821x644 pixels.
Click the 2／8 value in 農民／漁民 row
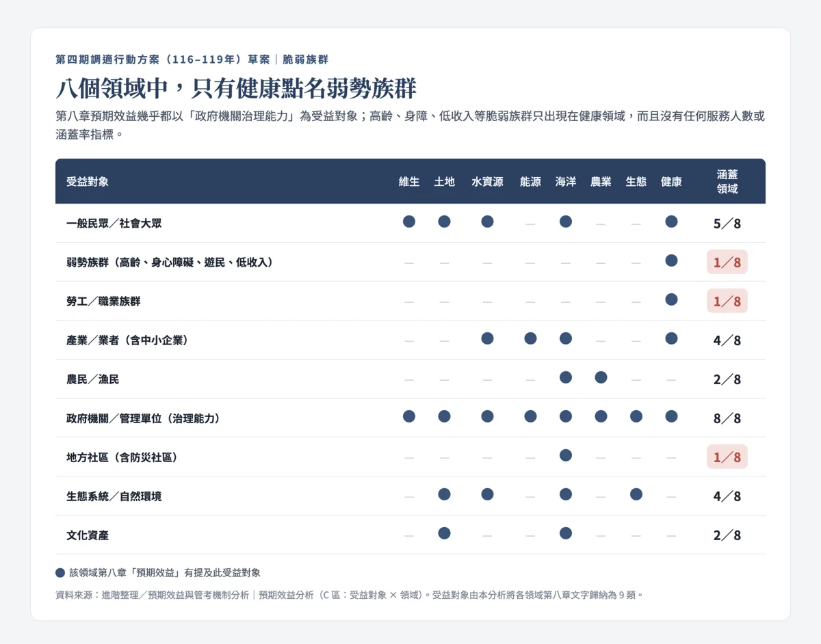(x=727, y=379)
